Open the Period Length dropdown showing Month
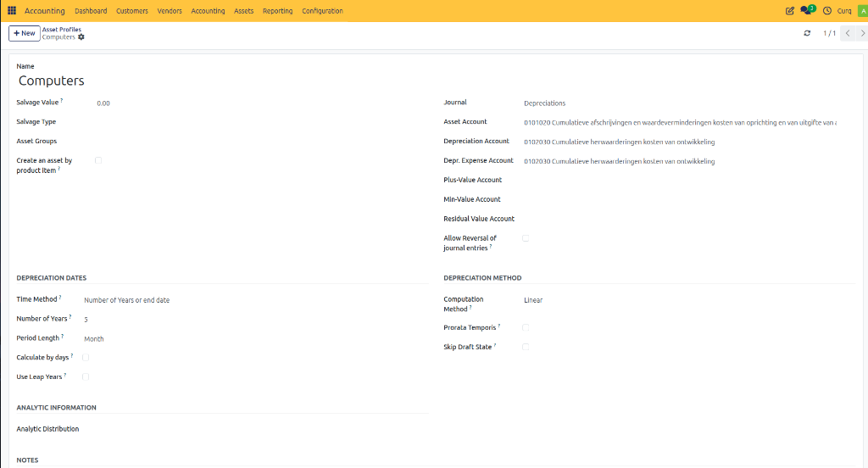Screen dimensions: 868x468 coord(254,338)
